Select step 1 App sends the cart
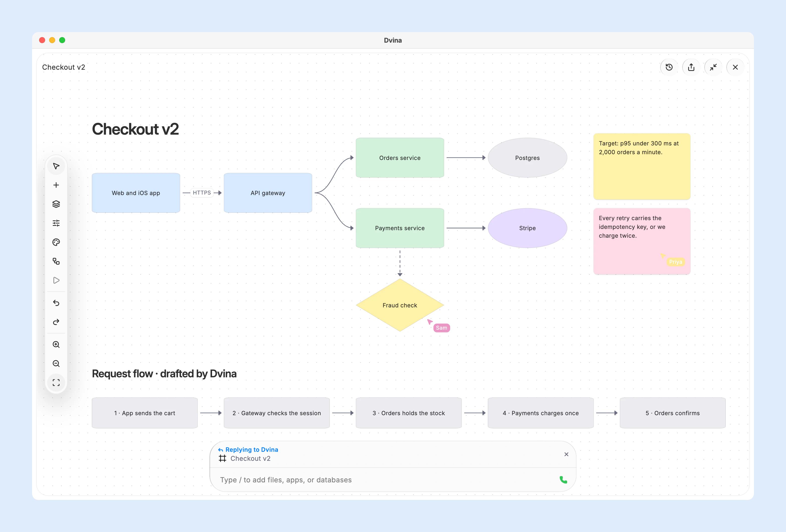This screenshot has width=786, height=532. point(145,413)
